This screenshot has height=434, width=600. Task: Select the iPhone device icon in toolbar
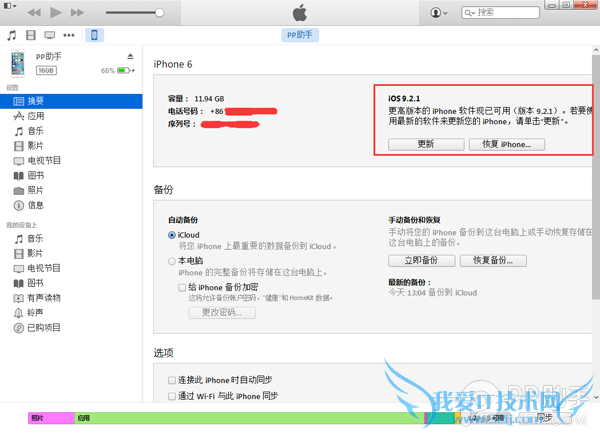94,35
